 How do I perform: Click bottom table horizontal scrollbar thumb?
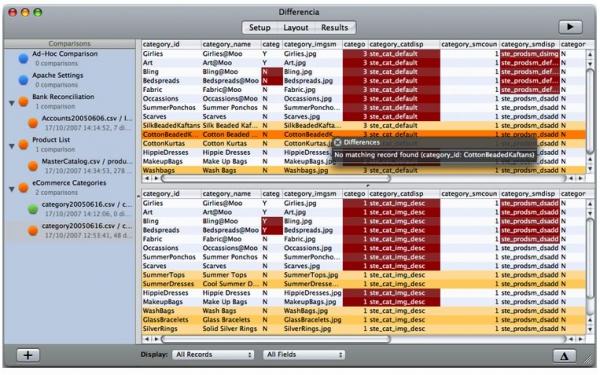pyautogui.click(x=276, y=339)
